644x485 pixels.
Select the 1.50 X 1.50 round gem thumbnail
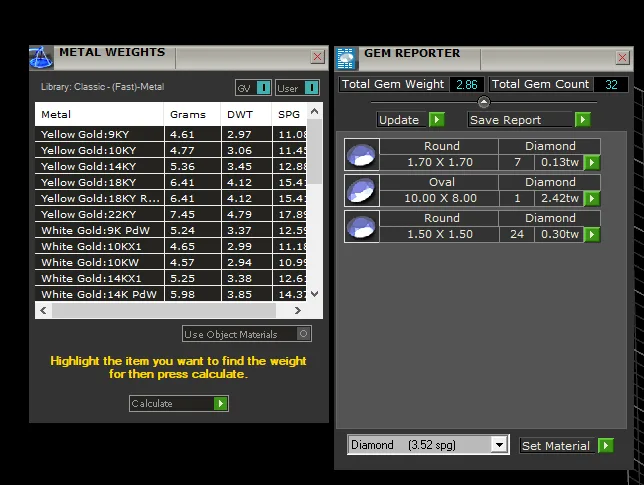pos(361,227)
